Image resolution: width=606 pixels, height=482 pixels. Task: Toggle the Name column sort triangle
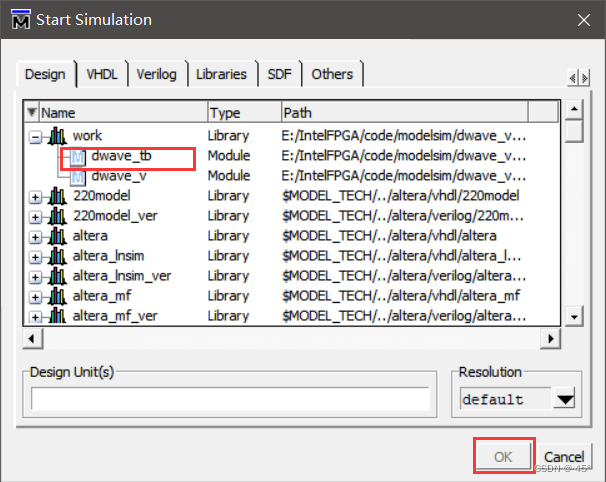tap(32, 112)
